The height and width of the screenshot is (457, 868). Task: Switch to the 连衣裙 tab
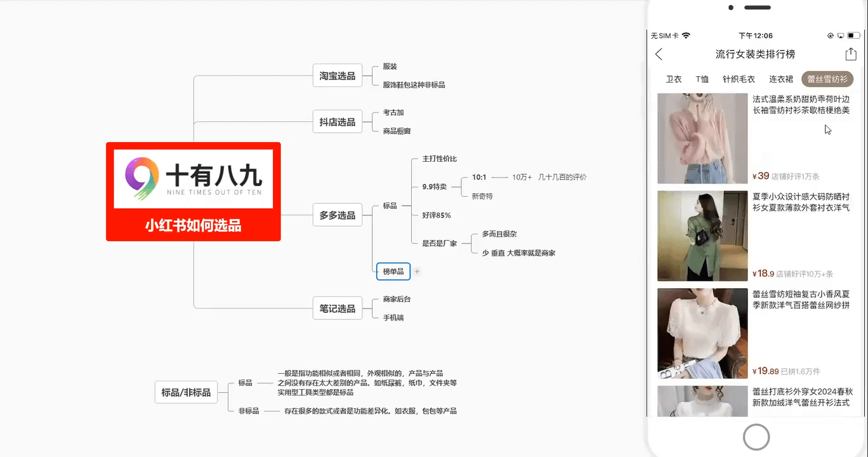781,79
